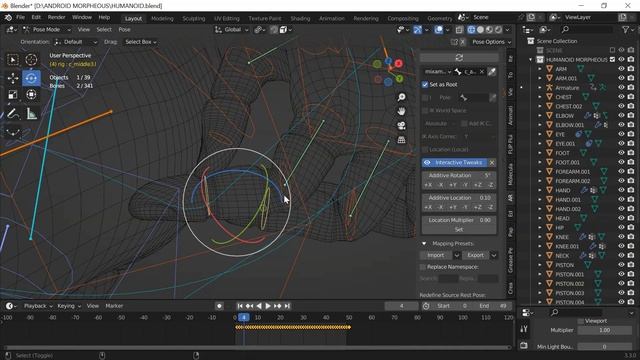This screenshot has height=360, width=640.
Task: Click the Blender logo menu icon
Action: [x=8, y=18]
